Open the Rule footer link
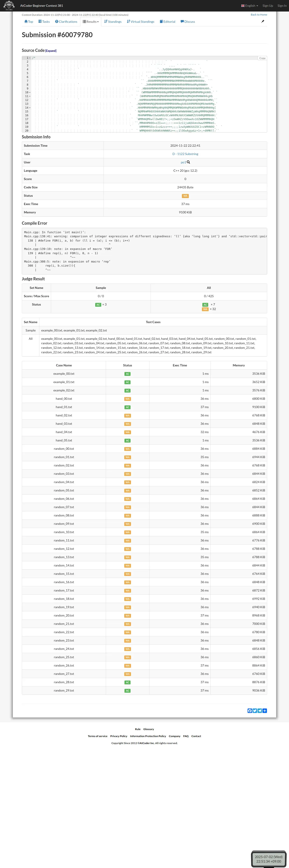Screen dimensions: 289x868 pyautogui.click(x=138, y=729)
